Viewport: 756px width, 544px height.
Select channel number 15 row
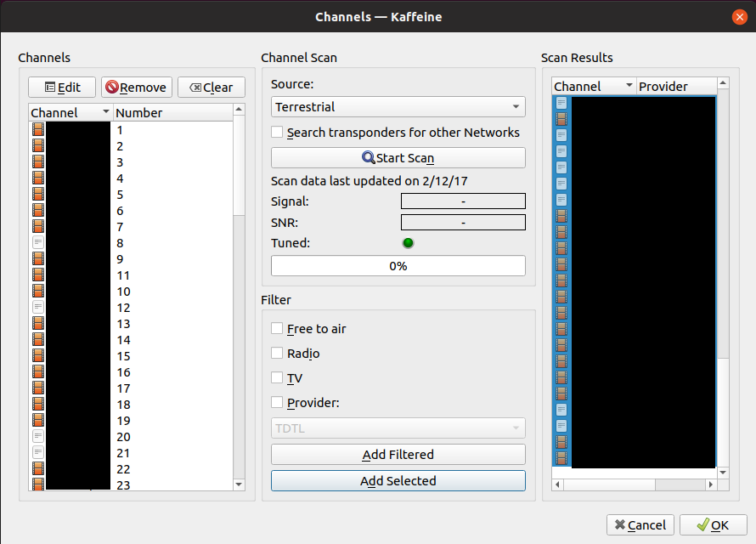click(131, 355)
